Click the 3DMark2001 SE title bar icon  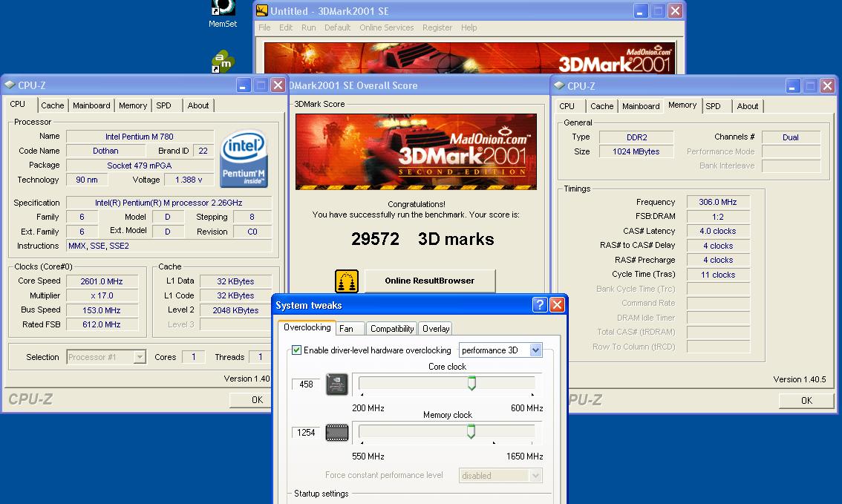[x=262, y=10]
